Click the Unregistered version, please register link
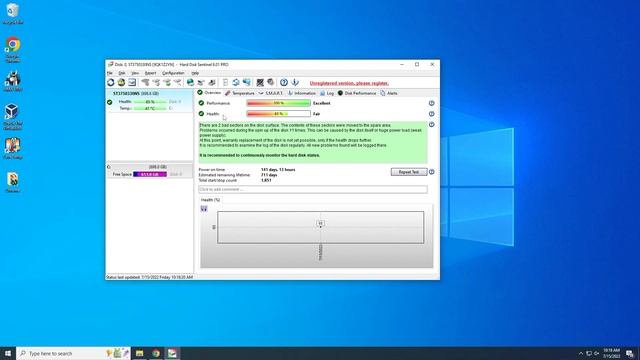The width and height of the screenshot is (640, 360). (349, 83)
